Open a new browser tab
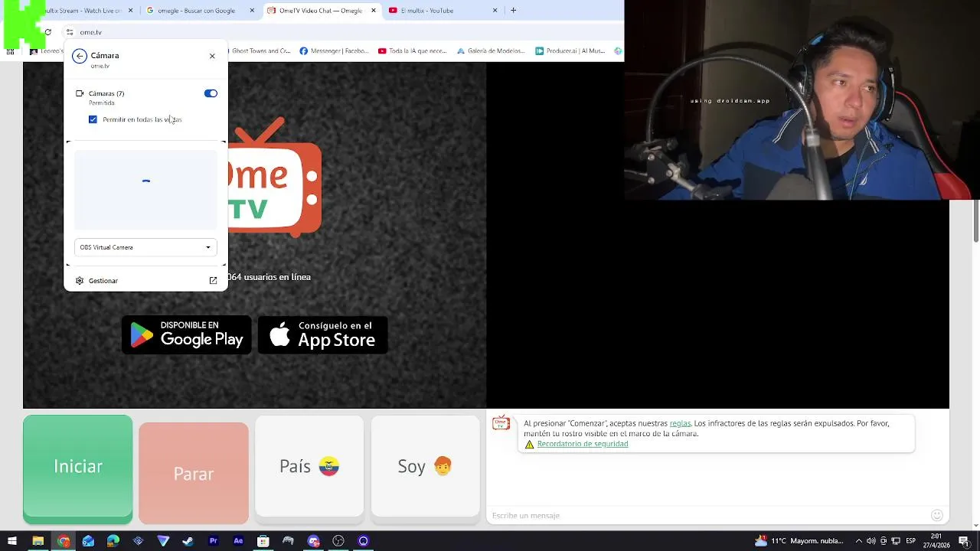 (x=513, y=11)
